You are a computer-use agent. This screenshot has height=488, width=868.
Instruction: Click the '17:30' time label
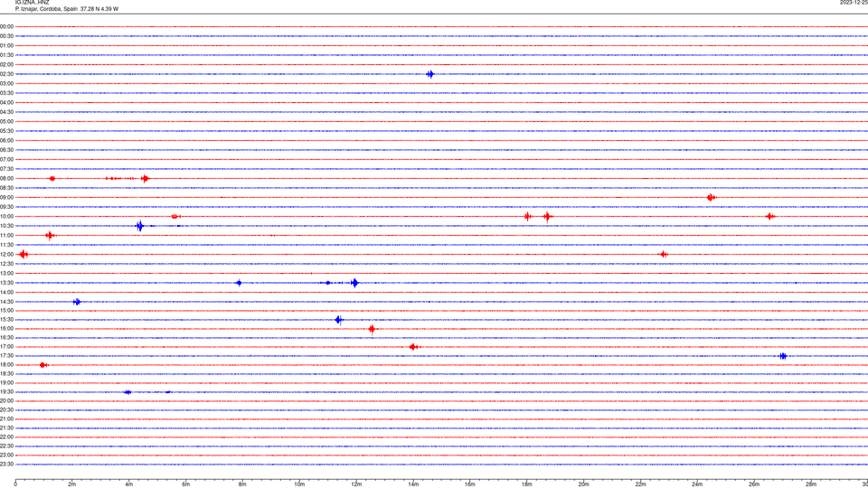coord(6,356)
